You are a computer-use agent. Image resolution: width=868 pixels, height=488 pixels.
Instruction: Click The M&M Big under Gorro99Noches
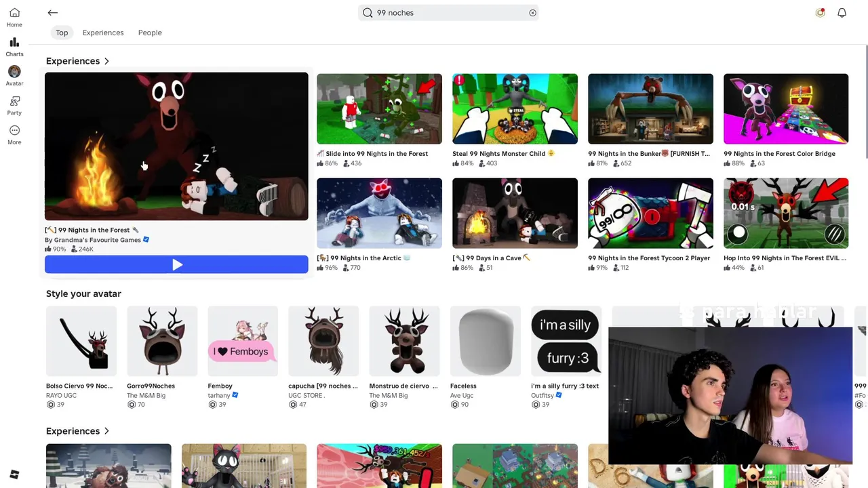pos(146,395)
